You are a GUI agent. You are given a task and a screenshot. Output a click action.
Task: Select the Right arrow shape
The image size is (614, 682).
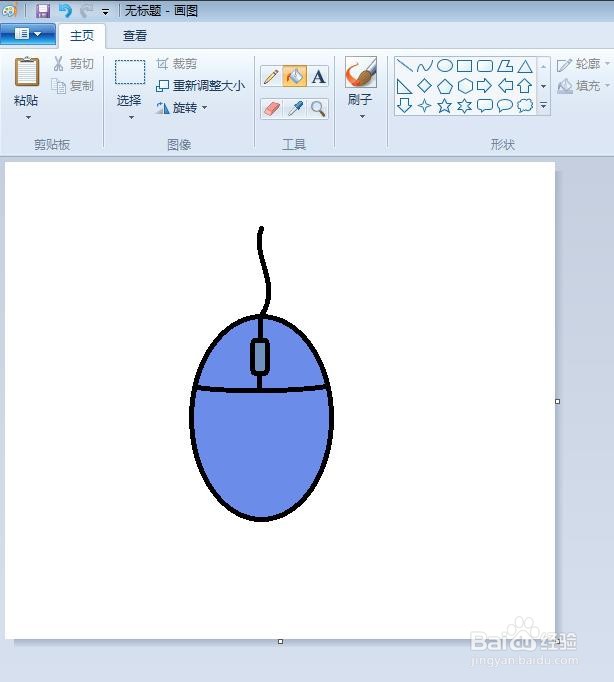(x=484, y=86)
